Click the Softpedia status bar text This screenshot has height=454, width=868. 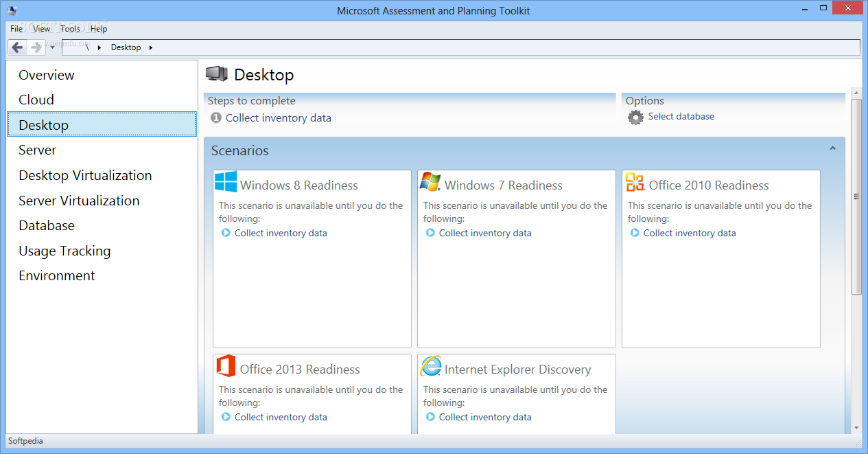pos(25,441)
